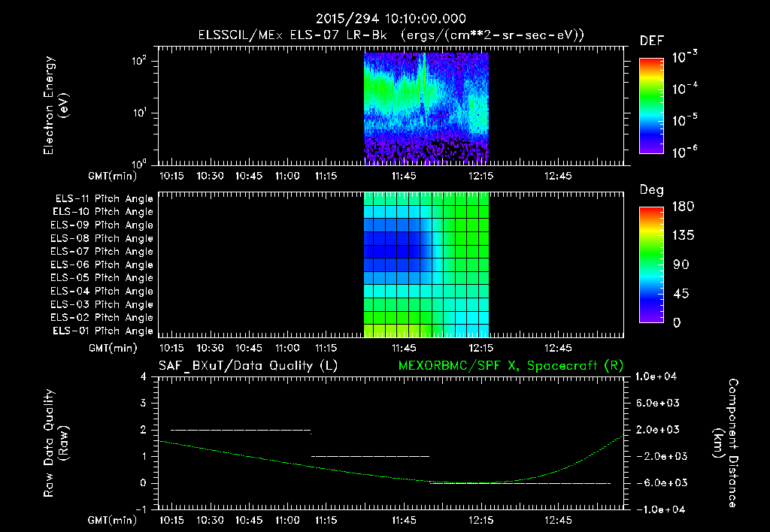Click the 3 tick on Raw Data Quality axis
This screenshot has width=770, height=532.
[144, 404]
